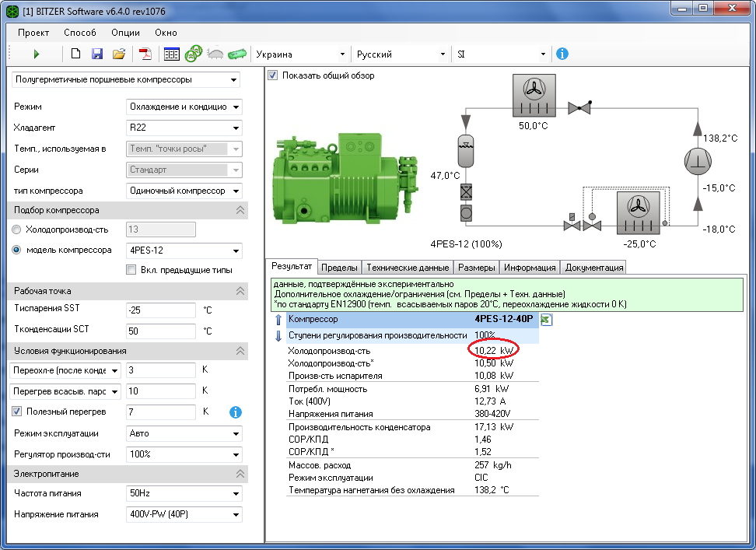This screenshot has height=550, width=756.
Task: Click the green compressor picture
Action: point(345,178)
